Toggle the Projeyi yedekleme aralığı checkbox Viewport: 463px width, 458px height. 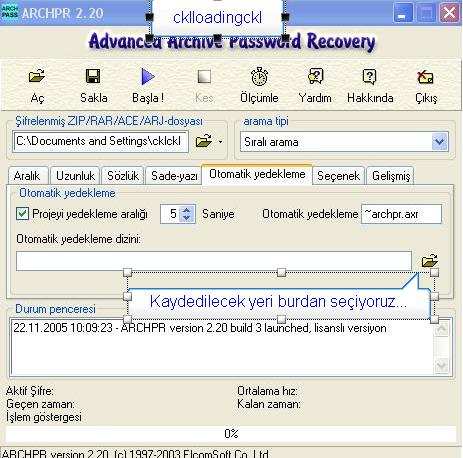point(22,214)
